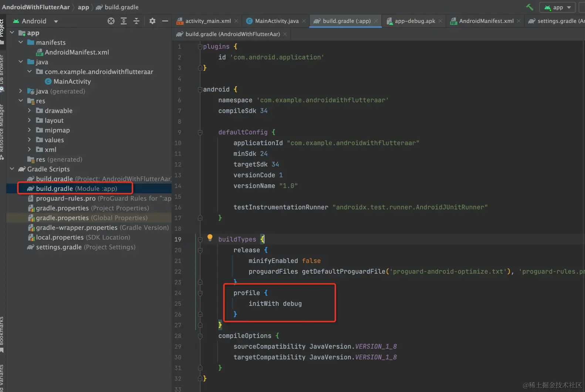Close build.gradle (AndroidWithFlutterAar) tab

[x=285, y=34]
